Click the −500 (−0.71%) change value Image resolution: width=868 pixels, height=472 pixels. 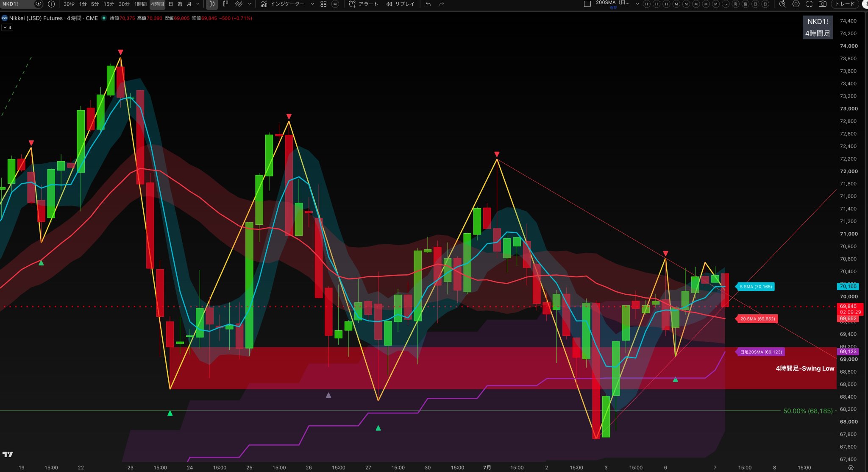[236, 18]
